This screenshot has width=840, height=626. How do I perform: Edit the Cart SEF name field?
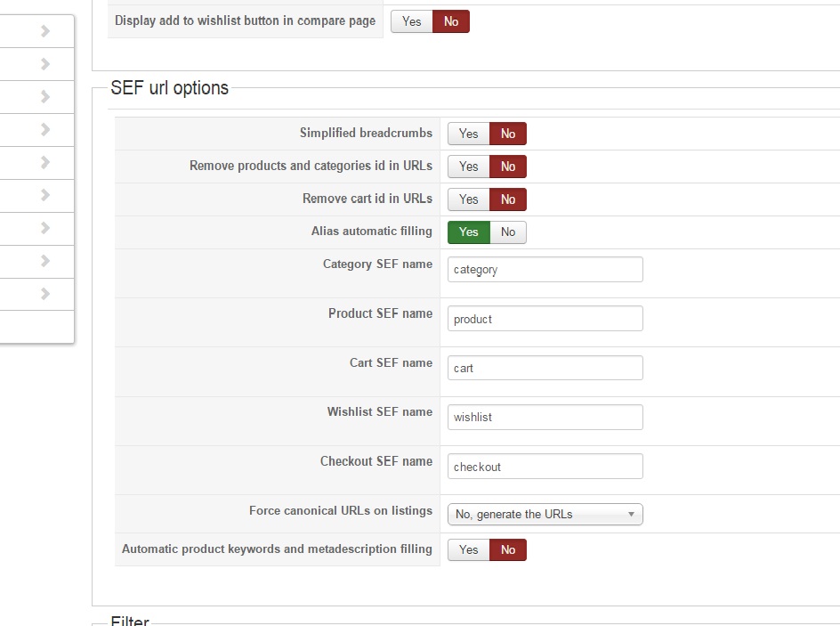545,368
